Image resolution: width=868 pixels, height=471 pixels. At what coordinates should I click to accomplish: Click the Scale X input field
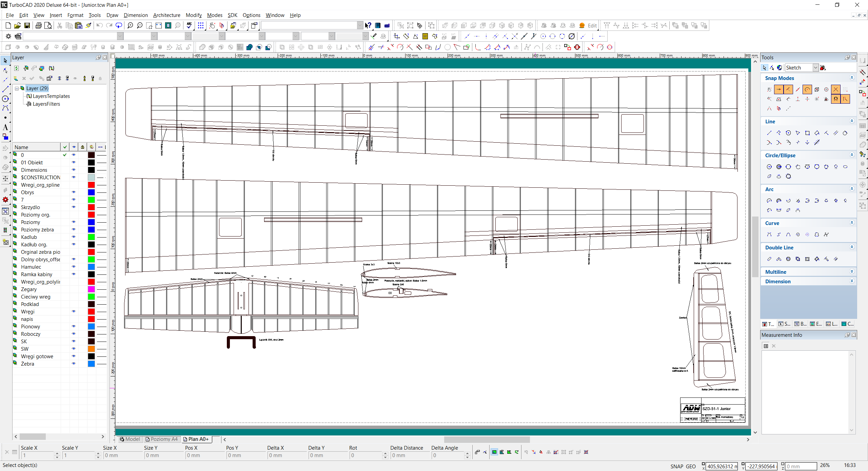pos(37,455)
